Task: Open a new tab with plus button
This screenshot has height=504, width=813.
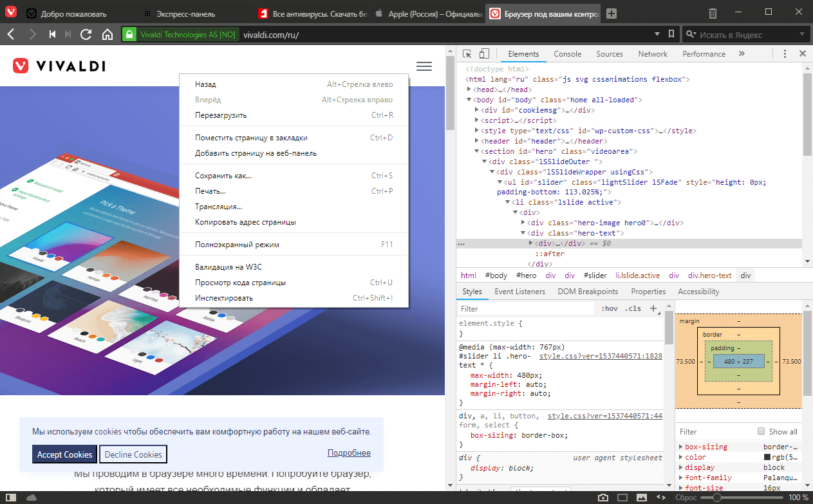Action: (x=612, y=13)
